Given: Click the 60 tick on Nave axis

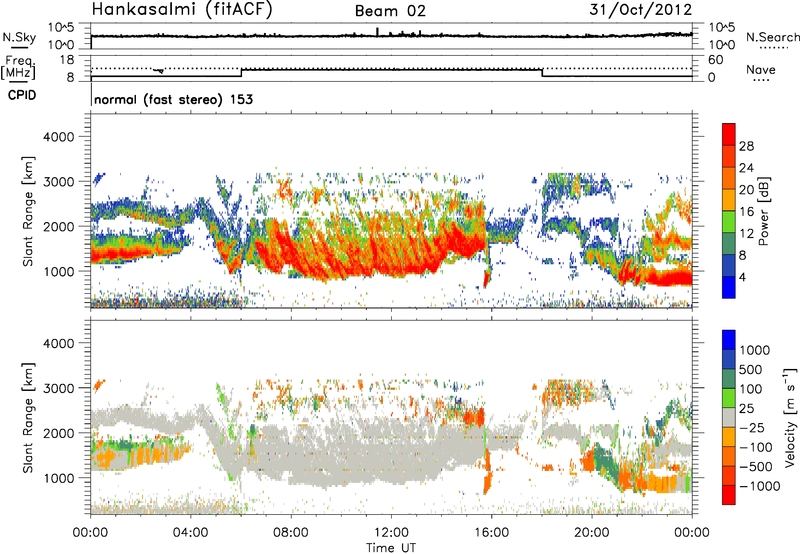Looking at the screenshot, I should (715, 60).
